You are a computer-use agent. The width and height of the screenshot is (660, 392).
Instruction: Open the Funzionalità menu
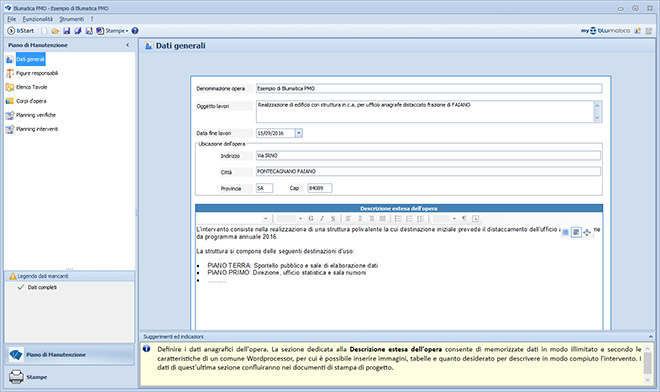point(37,19)
